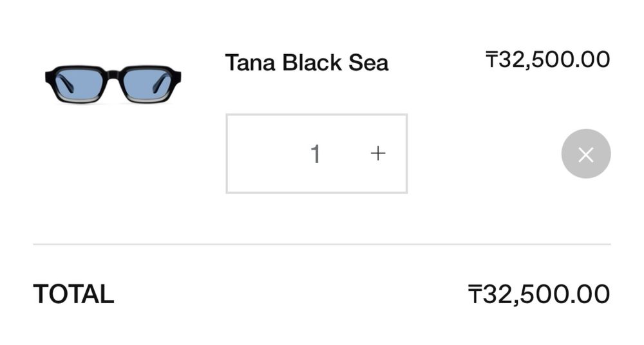Add one more pair using plus sign

click(378, 153)
